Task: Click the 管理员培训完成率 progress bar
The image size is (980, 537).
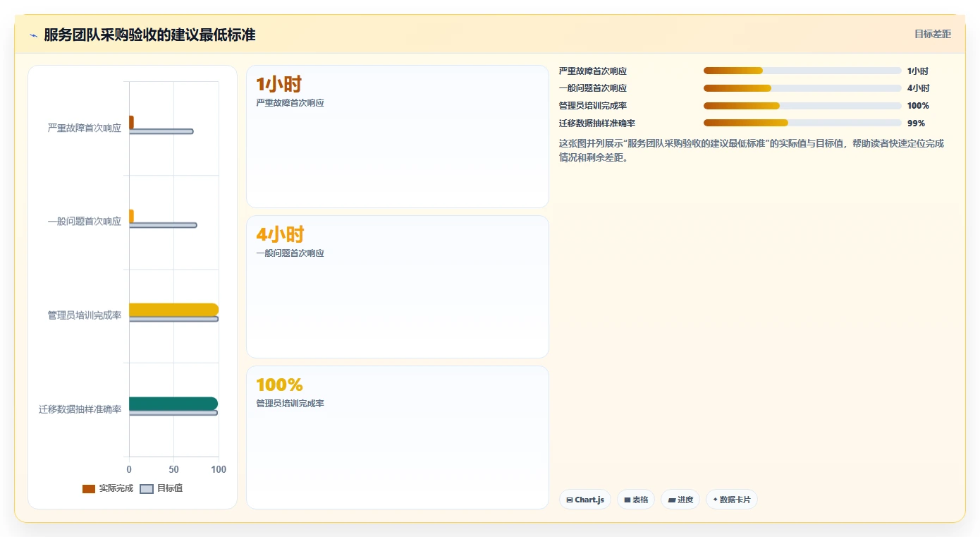Action: click(x=802, y=106)
